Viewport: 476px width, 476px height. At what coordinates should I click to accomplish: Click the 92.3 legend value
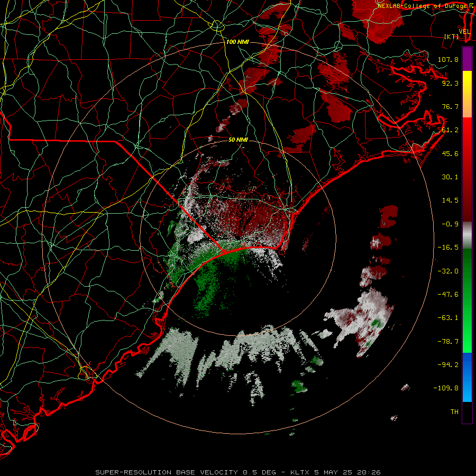(x=450, y=83)
